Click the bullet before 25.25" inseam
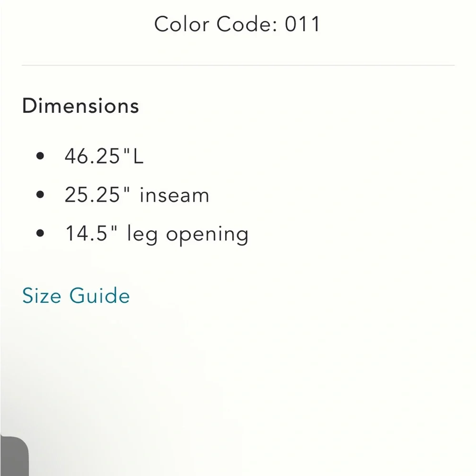This screenshot has width=476, height=476. (40, 195)
